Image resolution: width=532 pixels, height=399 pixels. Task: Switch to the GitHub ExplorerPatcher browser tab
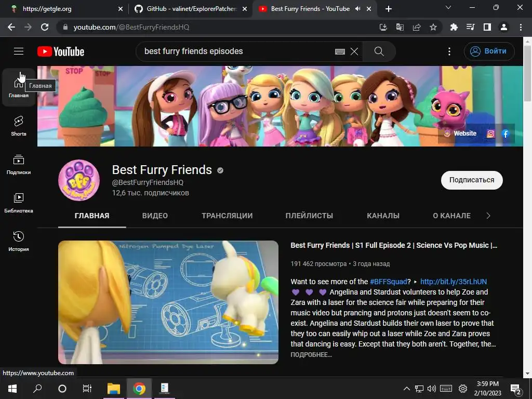pos(191,9)
